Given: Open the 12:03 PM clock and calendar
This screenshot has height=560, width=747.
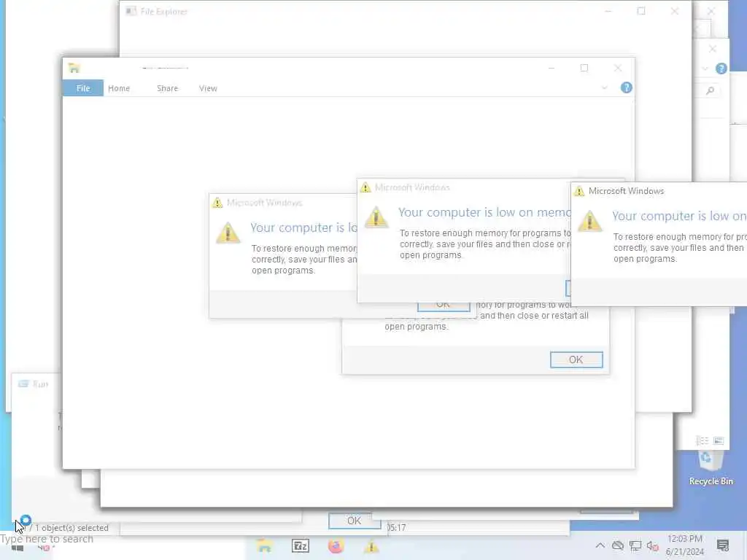Looking at the screenshot, I should pyautogui.click(x=684, y=545).
